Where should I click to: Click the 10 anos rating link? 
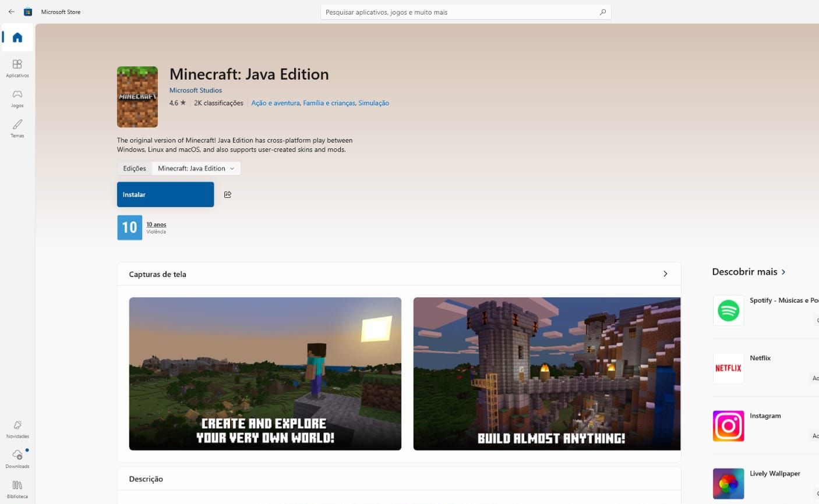point(156,225)
